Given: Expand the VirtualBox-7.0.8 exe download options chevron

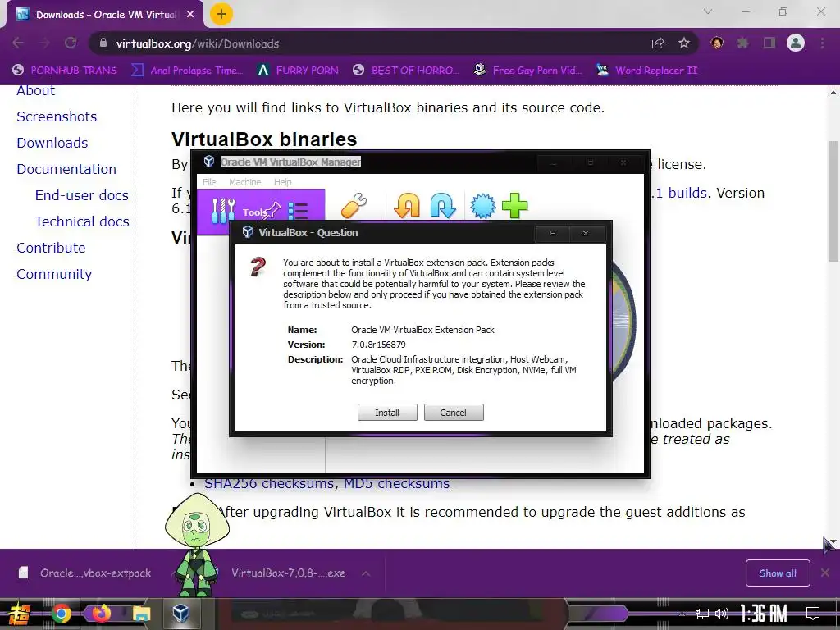Looking at the screenshot, I should coord(366,573).
